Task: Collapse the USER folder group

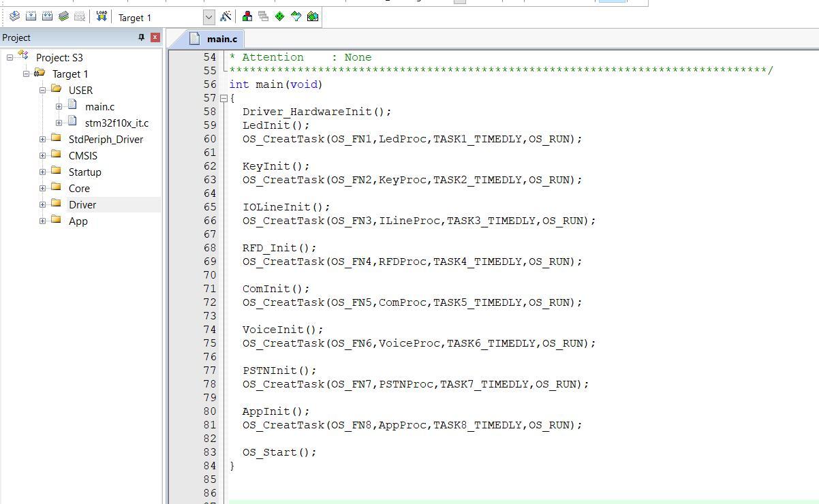Action: (x=42, y=90)
